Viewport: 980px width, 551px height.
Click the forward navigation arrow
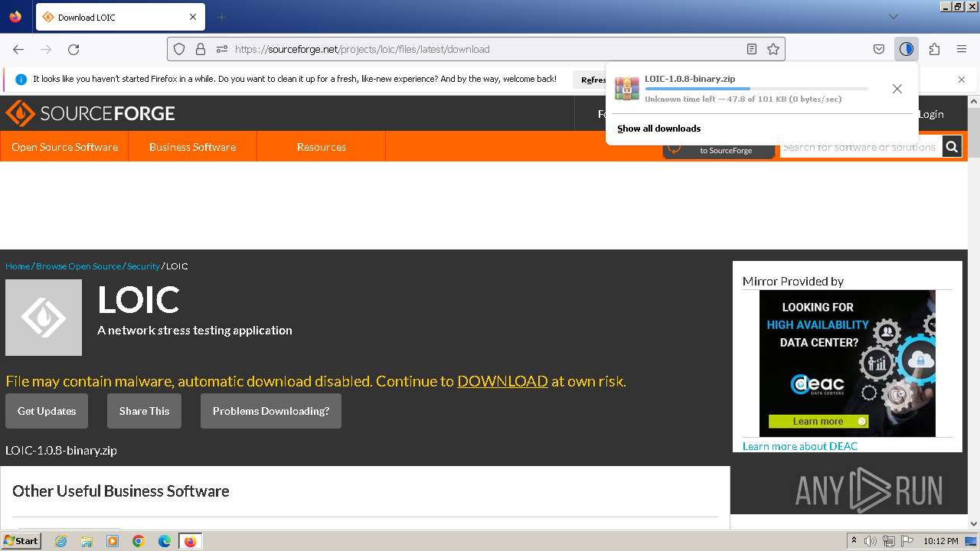coord(46,49)
